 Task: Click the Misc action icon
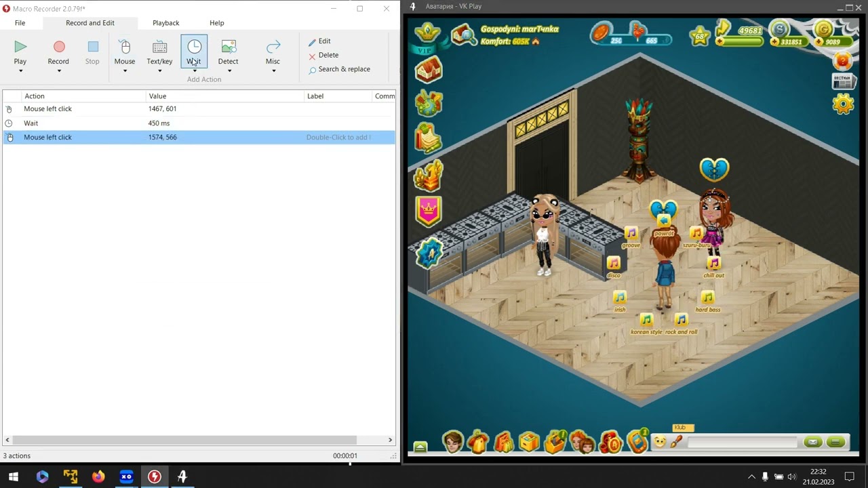(273, 47)
